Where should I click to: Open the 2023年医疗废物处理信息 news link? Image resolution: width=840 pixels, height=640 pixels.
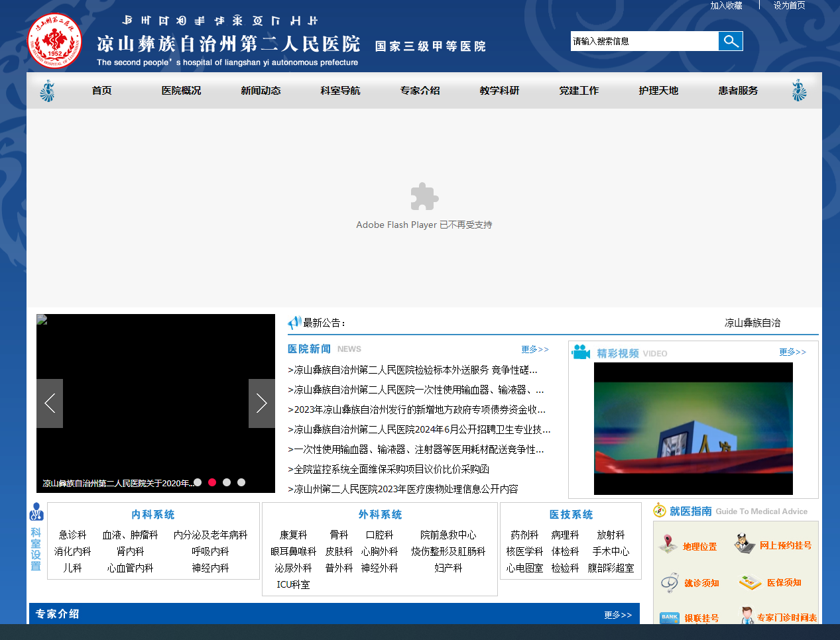coord(403,489)
